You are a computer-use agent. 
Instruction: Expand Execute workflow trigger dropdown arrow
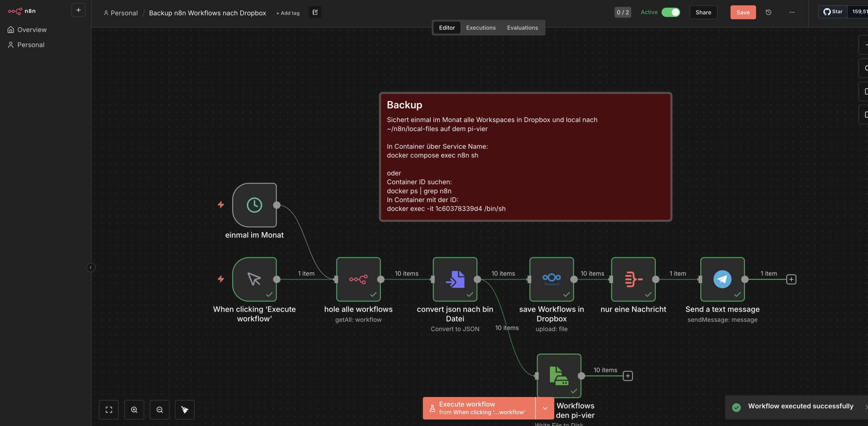coord(545,408)
